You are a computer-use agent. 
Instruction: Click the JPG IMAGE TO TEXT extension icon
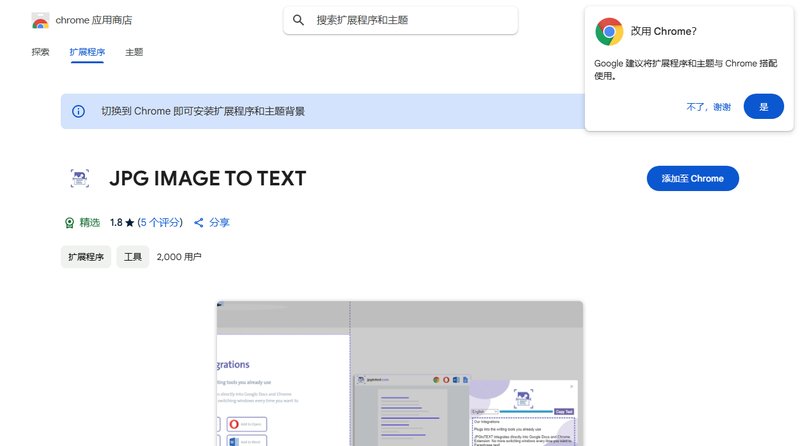(80, 178)
